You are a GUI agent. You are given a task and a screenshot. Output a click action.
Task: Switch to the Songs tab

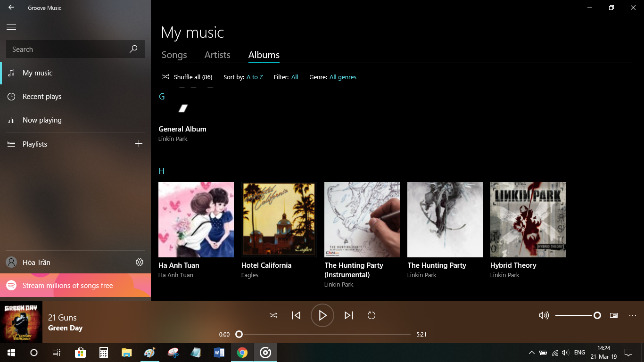[174, 55]
